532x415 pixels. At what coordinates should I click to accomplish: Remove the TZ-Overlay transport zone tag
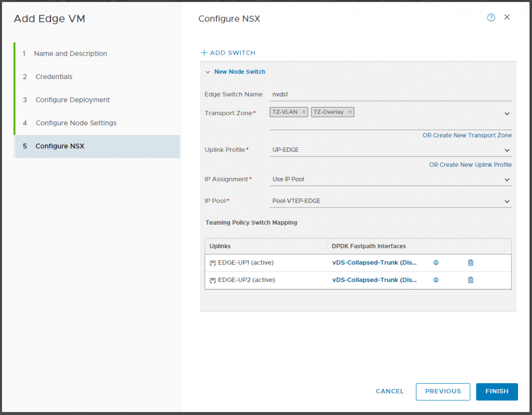[x=350, y=112]
